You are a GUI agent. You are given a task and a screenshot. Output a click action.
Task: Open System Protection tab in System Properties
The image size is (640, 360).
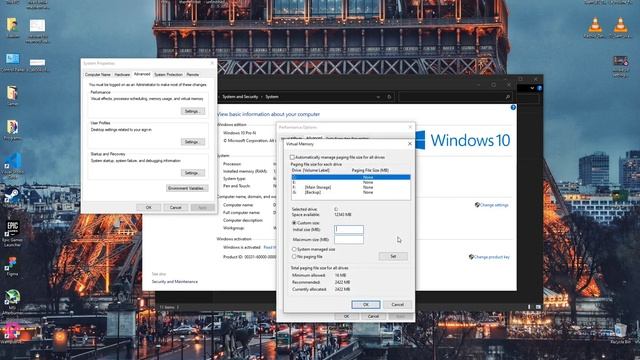coord(168,74)
